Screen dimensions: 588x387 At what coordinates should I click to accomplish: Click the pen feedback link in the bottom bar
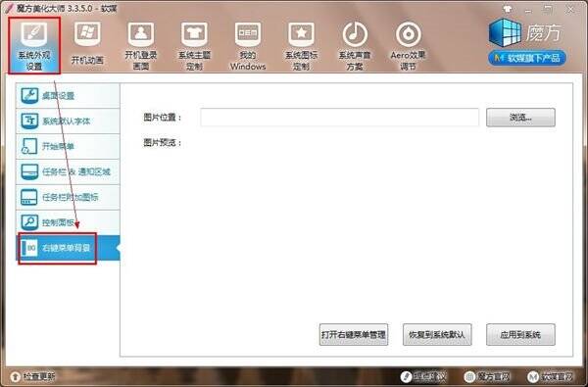[423, 376]
